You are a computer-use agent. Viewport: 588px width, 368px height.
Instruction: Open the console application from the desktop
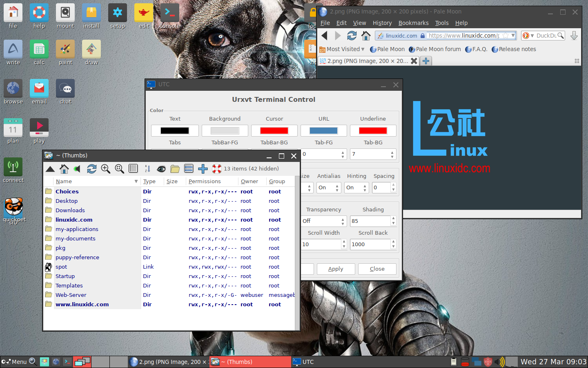[169, 13]
